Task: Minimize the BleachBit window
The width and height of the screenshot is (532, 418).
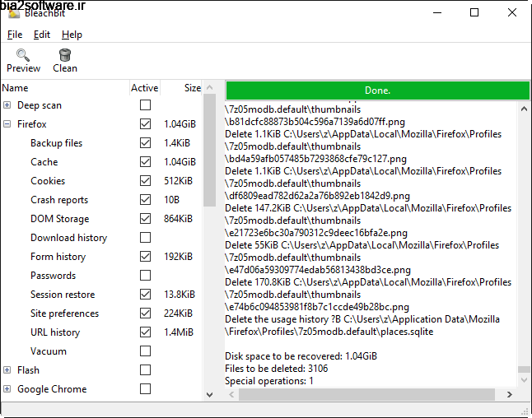Action: point(437,12)
